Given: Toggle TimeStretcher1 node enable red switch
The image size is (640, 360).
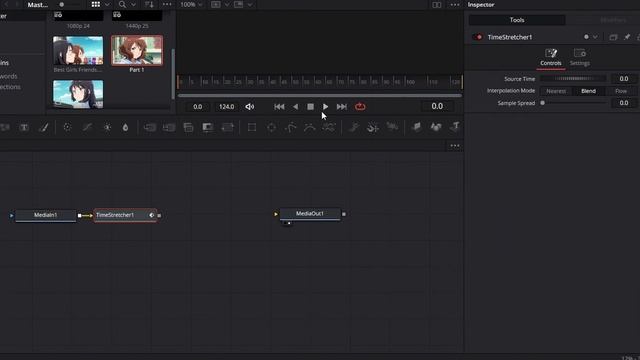Looking at the screenshot, I should [x=478, y=37].
